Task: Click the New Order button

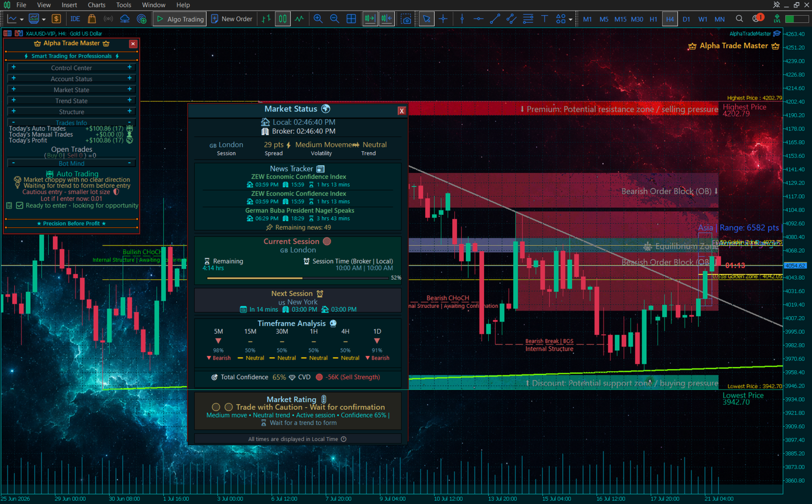Action: (232, 19)
